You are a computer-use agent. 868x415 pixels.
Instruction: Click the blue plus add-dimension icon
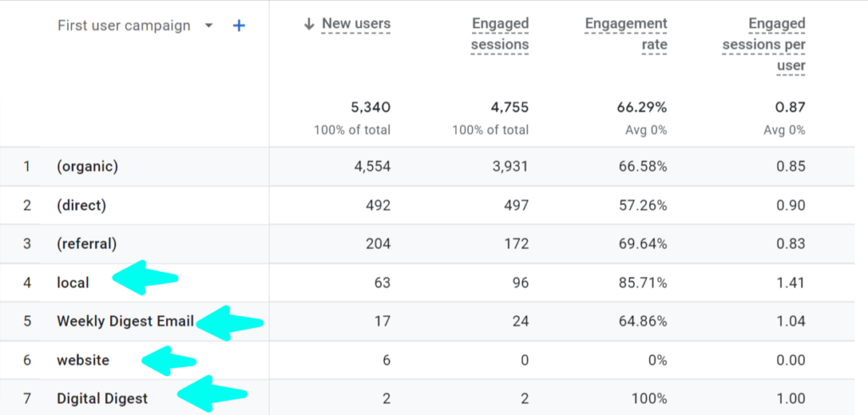tap(238, 25)
